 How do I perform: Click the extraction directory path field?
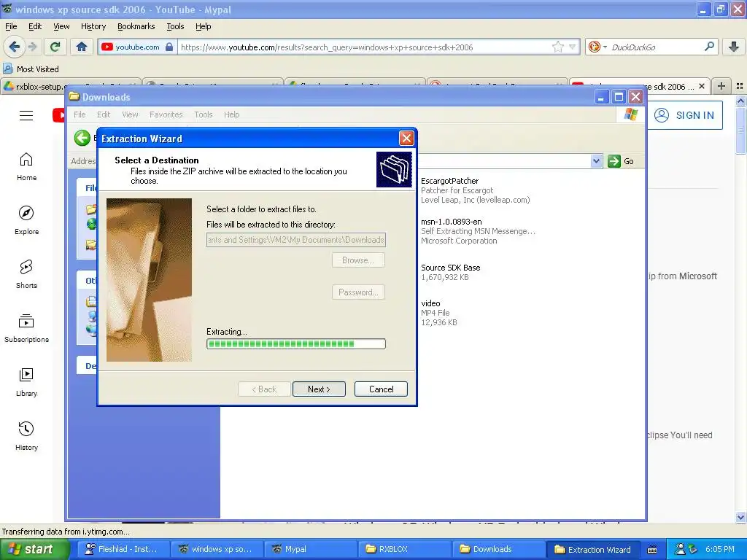pyautogui.click(x=296, y=239)
